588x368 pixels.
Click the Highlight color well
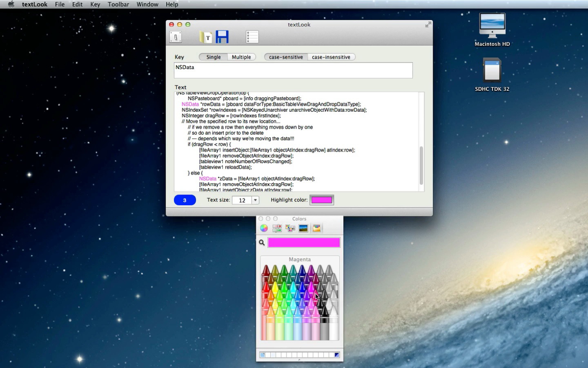pos(322,200)
